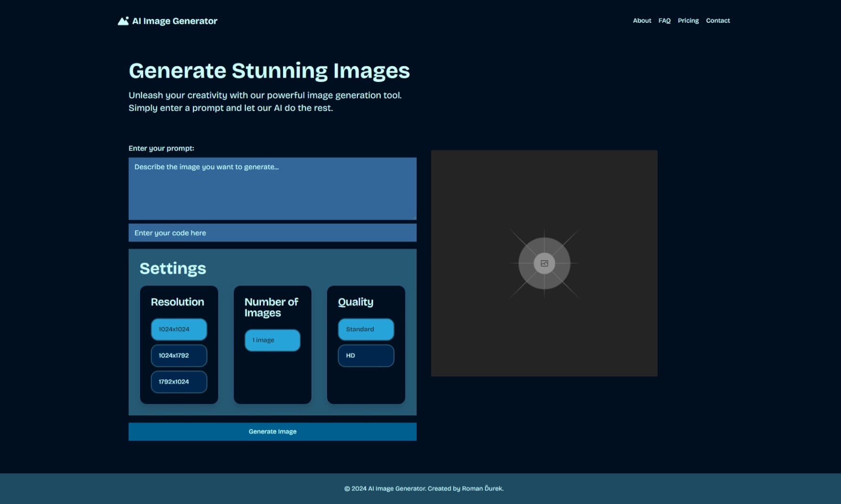Click the mountain logo icon in header
Viewport: 841px width, 504px height.
(x=123, y=21)
